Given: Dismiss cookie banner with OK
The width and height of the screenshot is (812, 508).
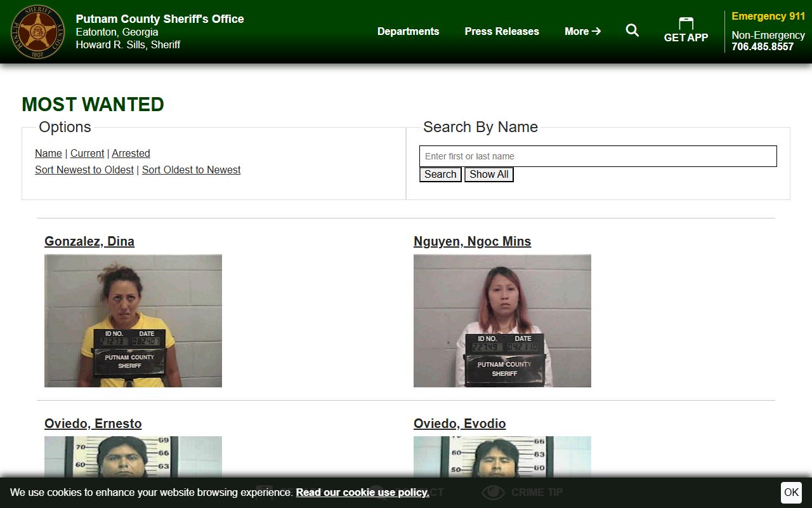Looking at the screenshot, I should pyautogui.click(x=791, y=492).
